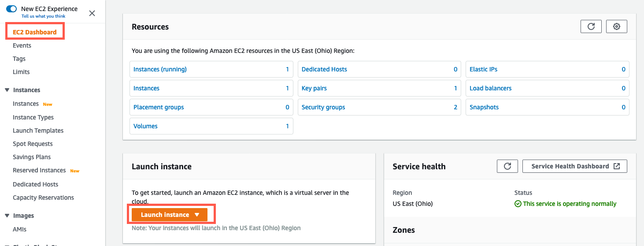
Task: Collapse the Instances sidebar section
Action: pyautogui.click(x=7, y=90)
